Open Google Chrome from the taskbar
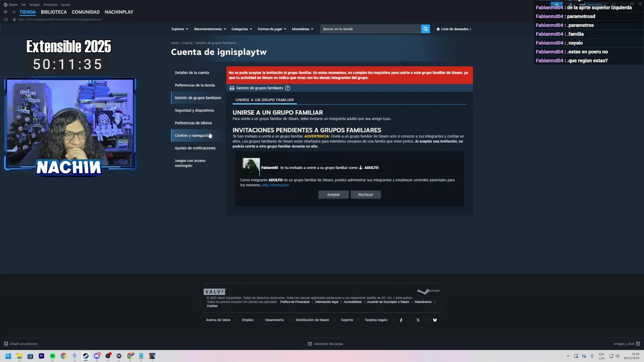The height and width of the screenshot is (362, 644). pos(63,356)
